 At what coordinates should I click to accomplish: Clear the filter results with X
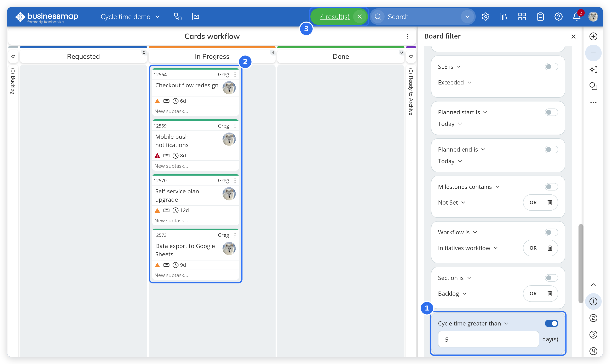coord(360,17)
